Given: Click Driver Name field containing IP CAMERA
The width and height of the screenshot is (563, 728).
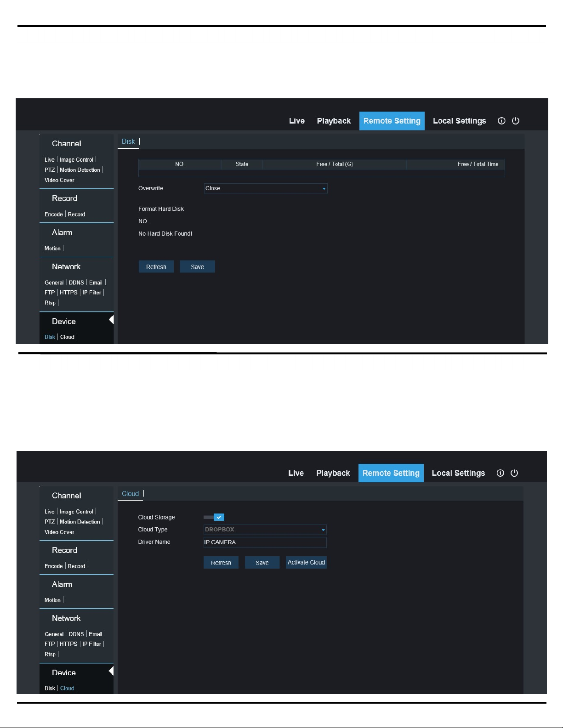Looking at the screenshot, I should tap(265, 542).
